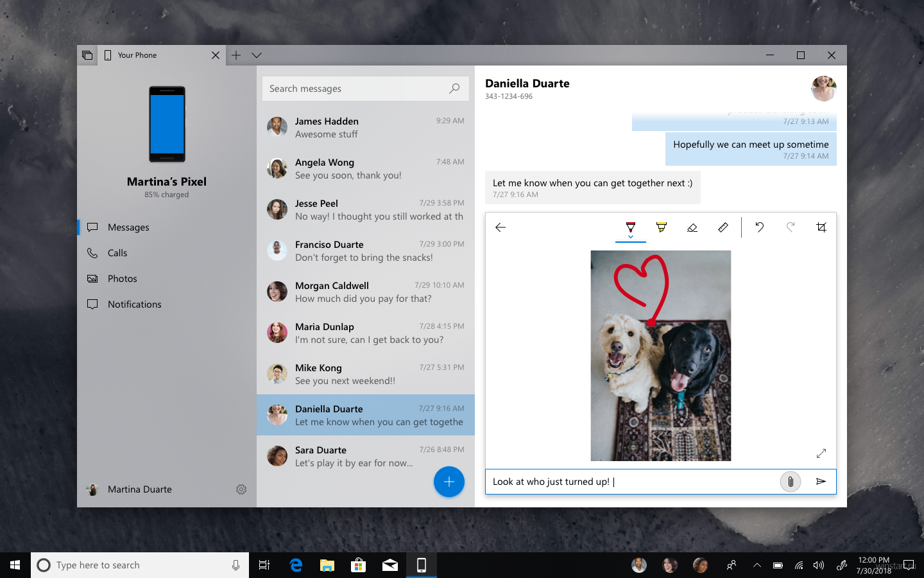Click Your Phone app in taskbar

click(x=422, y=565)
